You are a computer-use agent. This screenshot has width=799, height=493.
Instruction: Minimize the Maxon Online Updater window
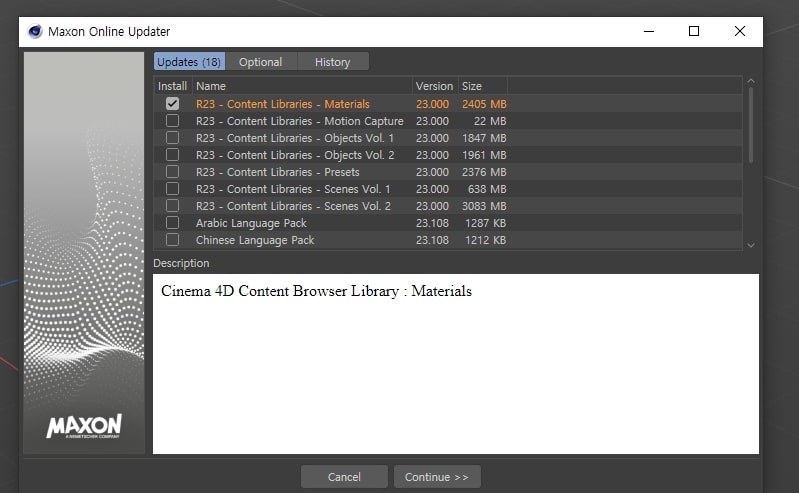tap(649, 32)
